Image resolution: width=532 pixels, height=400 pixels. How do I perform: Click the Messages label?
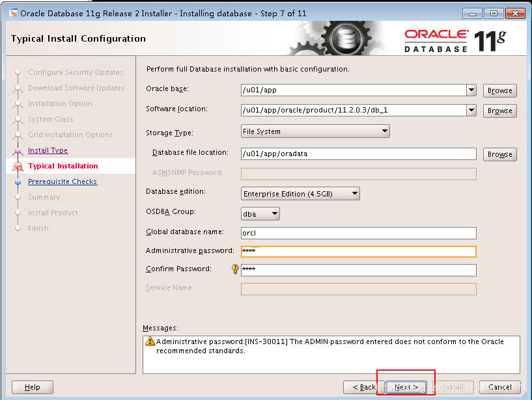pyautogui.click(x=160, y=328)
